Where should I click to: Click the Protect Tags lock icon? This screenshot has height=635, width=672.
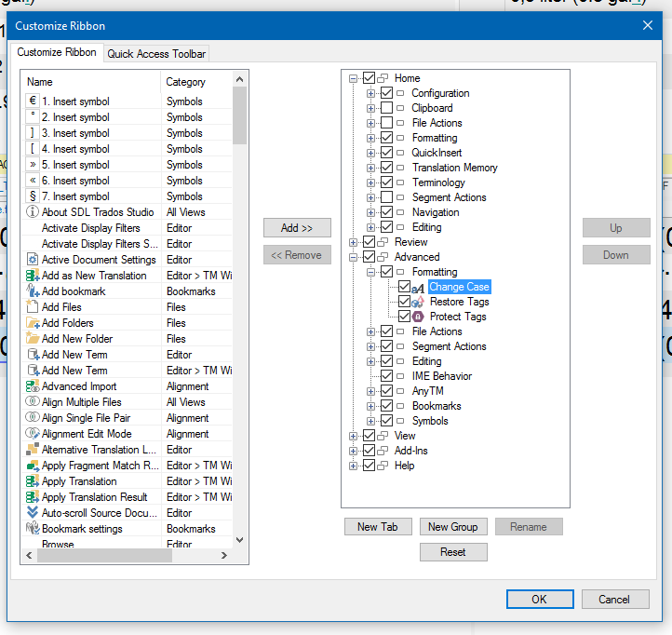[418, 317]
